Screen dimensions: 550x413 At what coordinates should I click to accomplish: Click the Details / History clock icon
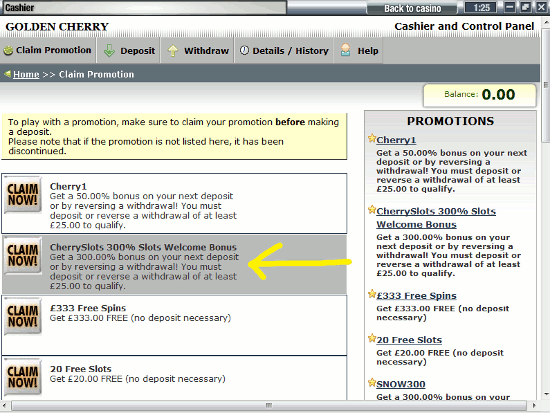point(244,51)
